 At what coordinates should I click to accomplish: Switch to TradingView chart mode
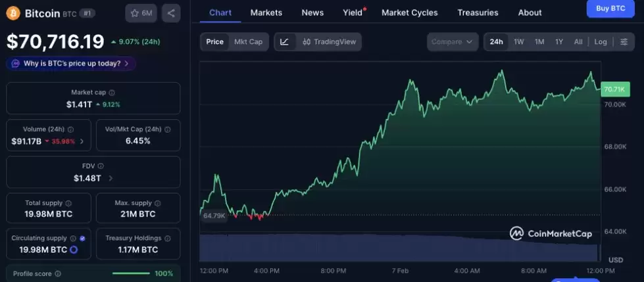pyautogui.click(x=329, y=42)
